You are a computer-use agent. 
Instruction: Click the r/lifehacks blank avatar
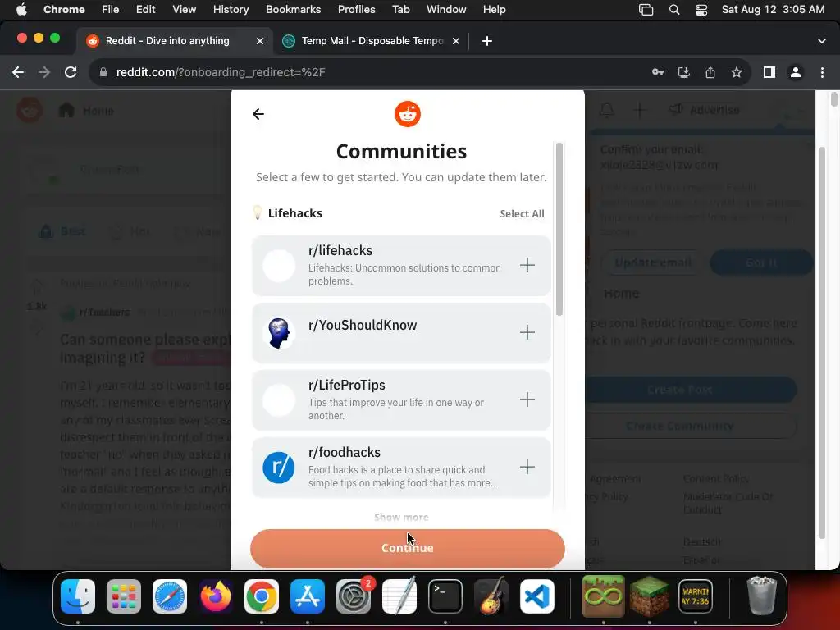(x=279, y=266)
